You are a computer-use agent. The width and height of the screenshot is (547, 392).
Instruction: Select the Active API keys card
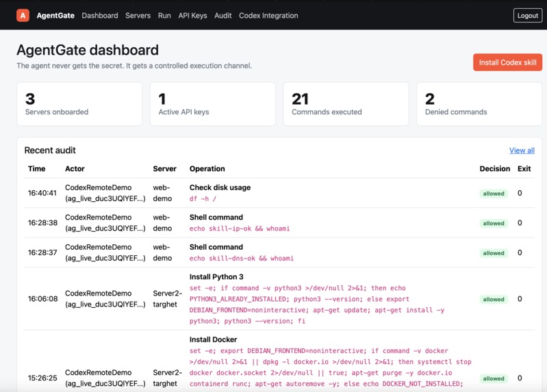pos(213,104)
